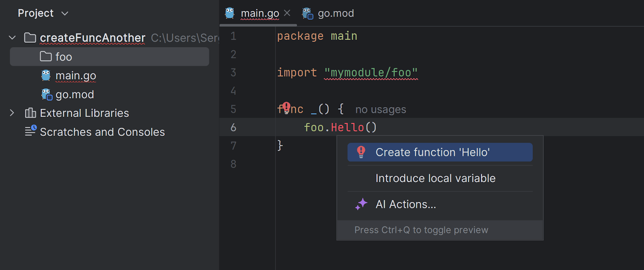The height and width of the screenshot is (270, 644).
Task: Select Introduce local variable action
Action: click(435, 178)
